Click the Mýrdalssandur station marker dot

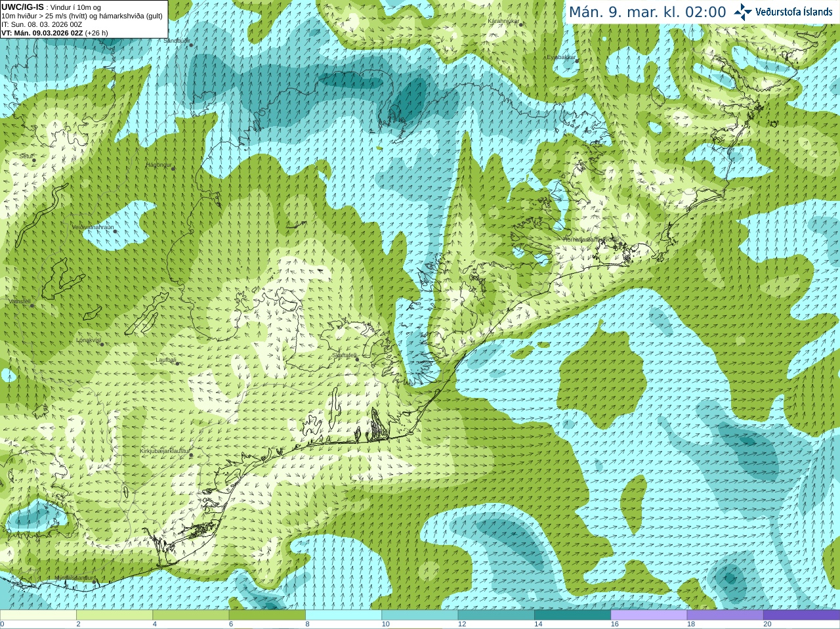click(x=95, y=580)
